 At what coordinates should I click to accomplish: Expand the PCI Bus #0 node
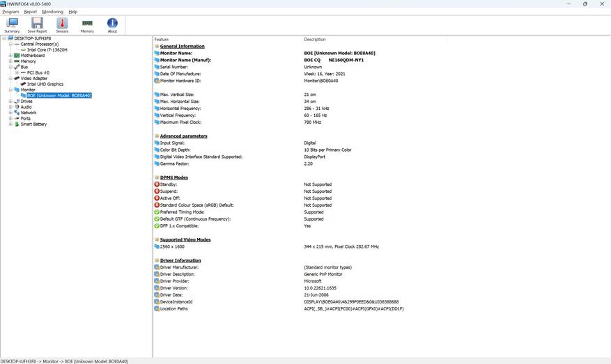click(x=17, y=72)
